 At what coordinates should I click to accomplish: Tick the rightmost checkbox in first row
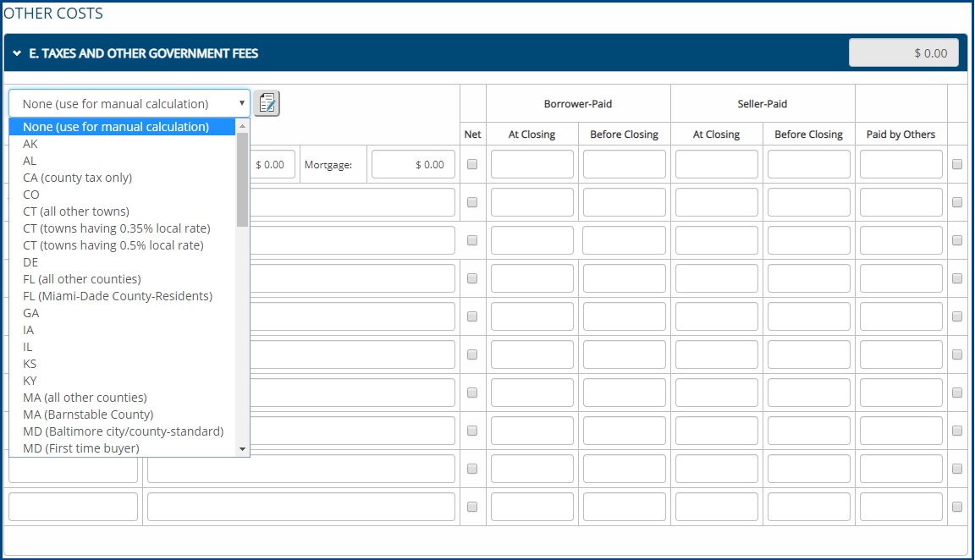tap(957, 165)
